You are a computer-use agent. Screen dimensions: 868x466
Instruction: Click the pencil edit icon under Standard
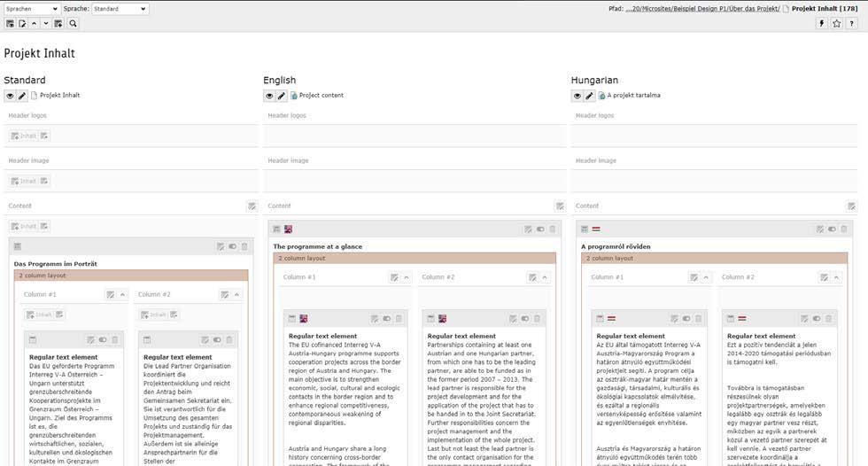point(22,96)
